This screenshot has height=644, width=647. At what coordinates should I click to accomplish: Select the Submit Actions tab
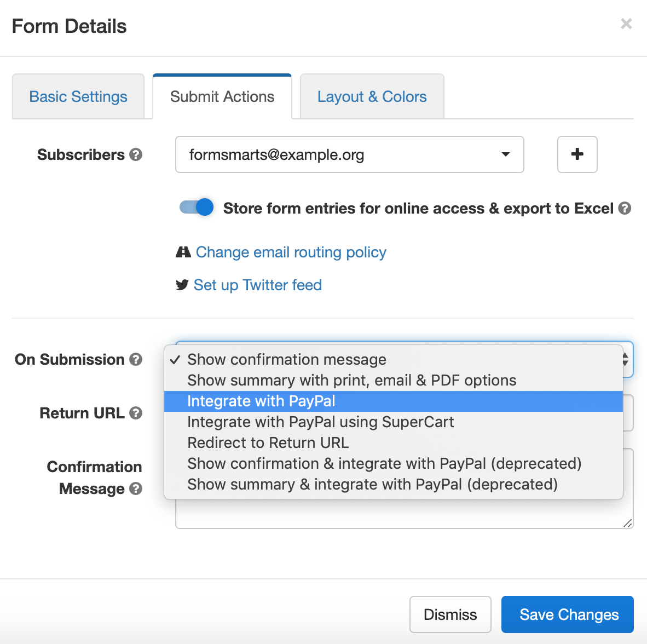pos(222,96)
